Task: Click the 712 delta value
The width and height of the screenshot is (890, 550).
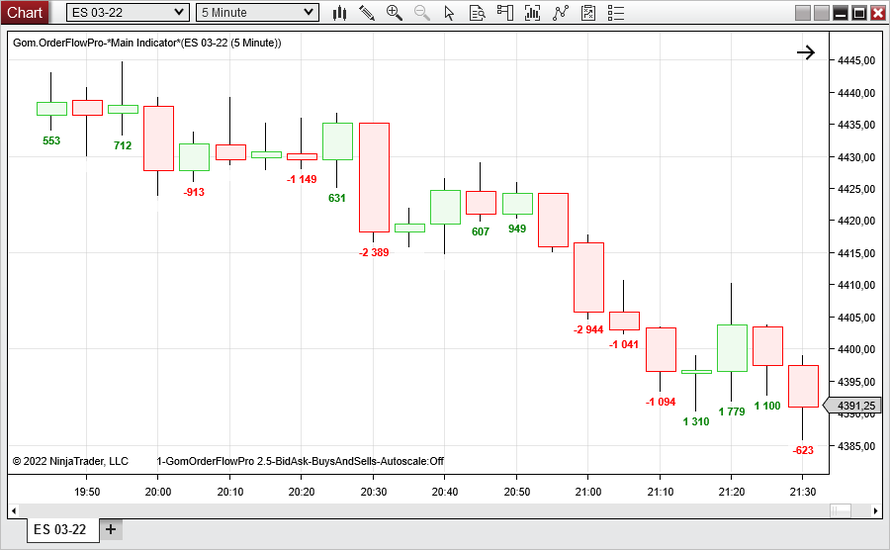Action: pos(123,146)
